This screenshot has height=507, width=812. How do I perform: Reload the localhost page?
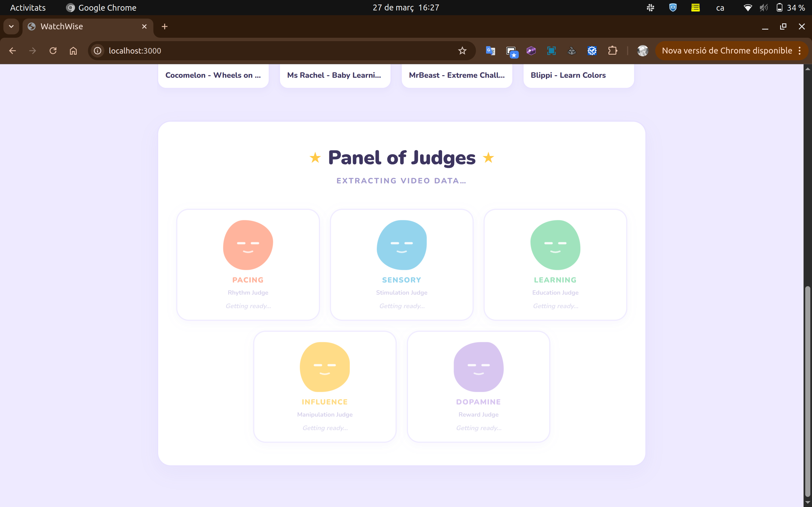point(53,51)
